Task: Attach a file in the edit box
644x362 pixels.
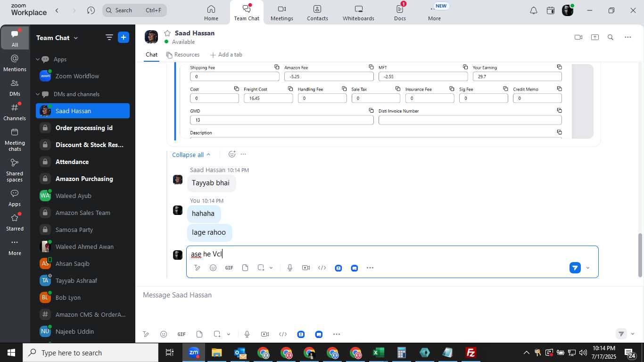Action: point(245,268)
